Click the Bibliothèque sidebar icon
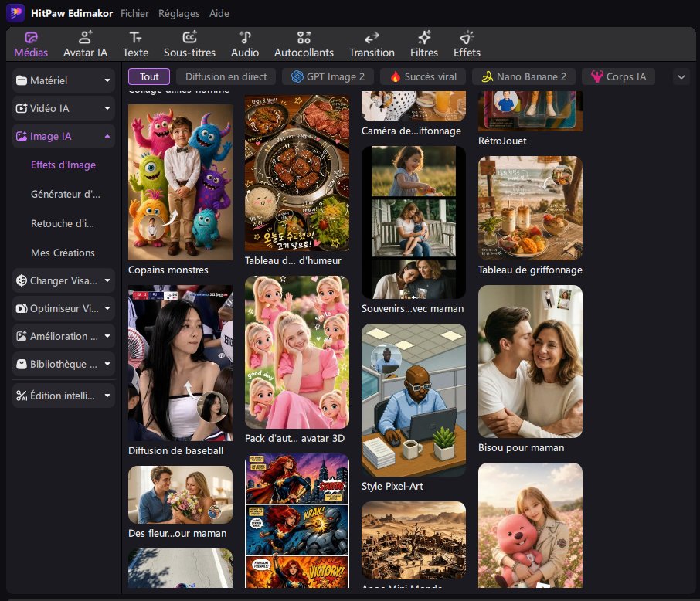 tap(21, 364)
